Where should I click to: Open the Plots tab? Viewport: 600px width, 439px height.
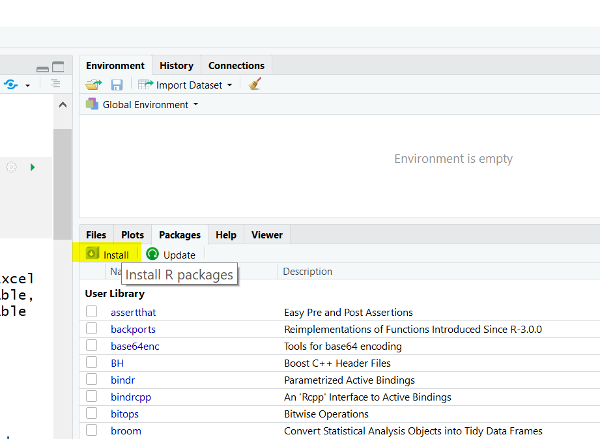point(132,235)
